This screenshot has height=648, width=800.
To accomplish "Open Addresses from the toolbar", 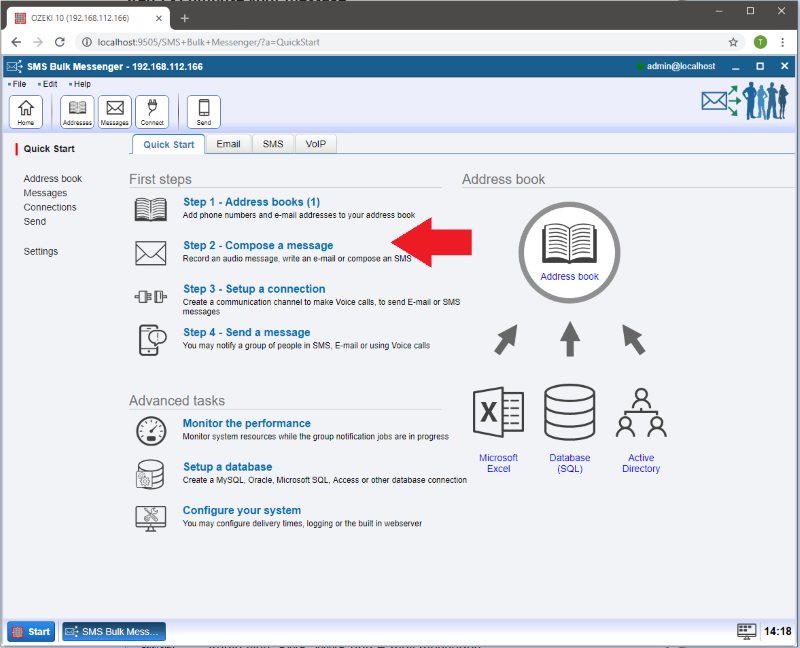I will [x=77, y=111].
